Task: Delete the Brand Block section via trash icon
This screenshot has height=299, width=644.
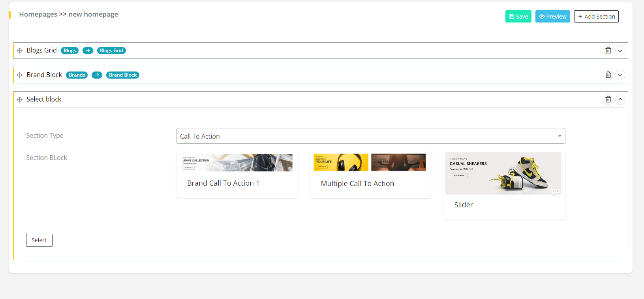Action: pyautogui.click(x=608, y=75)
